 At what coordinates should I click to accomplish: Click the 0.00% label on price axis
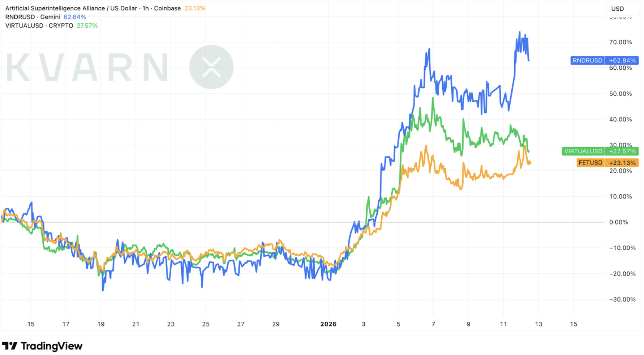[620, 222]
